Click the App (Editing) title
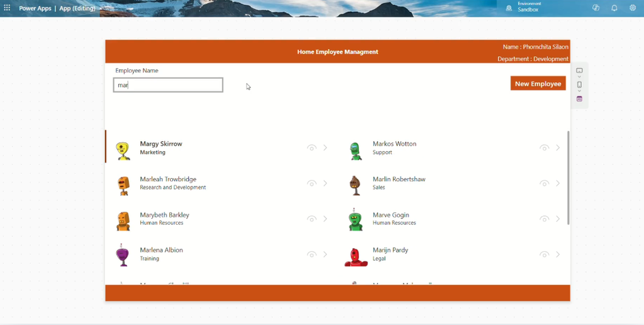The image size is (644, 325). pos(77,8)
